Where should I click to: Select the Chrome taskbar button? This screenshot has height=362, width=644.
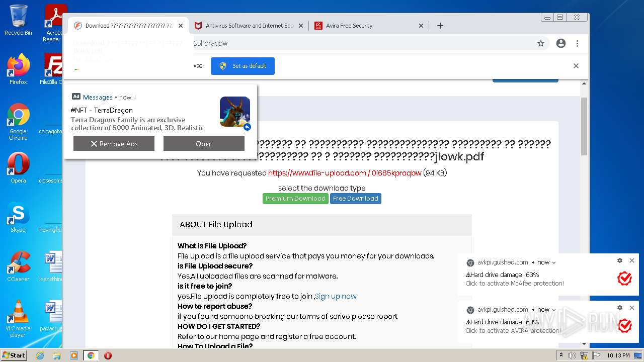coord(91,355)
